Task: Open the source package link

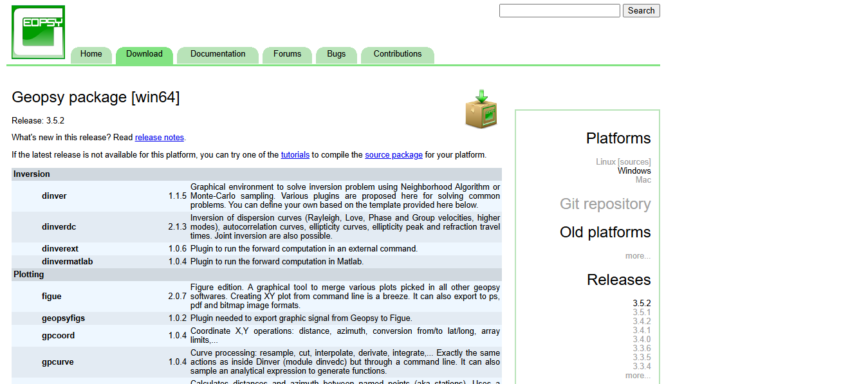Action: pos(394,155)
